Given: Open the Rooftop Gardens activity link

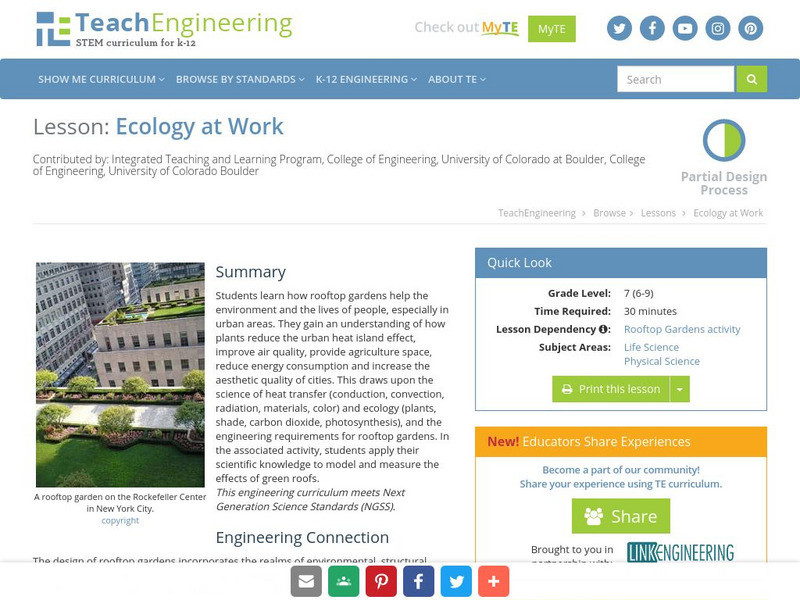Looking at the screenshot, I should [680, 329].
